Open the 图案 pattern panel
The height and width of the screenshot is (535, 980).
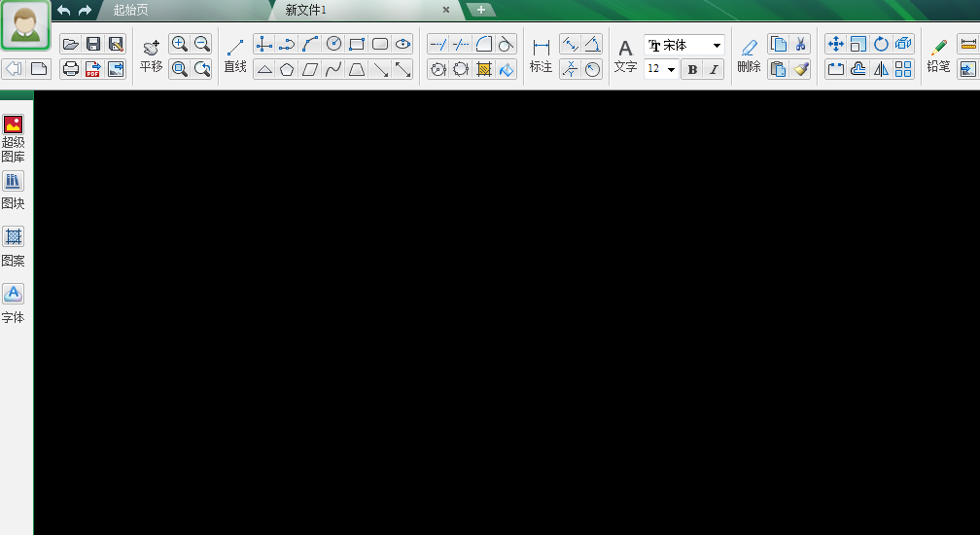tap(14, 247)
